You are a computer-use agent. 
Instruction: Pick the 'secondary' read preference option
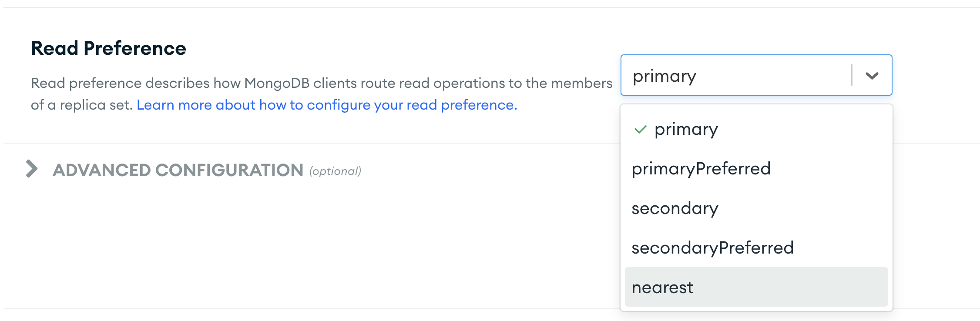click(x=675, y=208)
